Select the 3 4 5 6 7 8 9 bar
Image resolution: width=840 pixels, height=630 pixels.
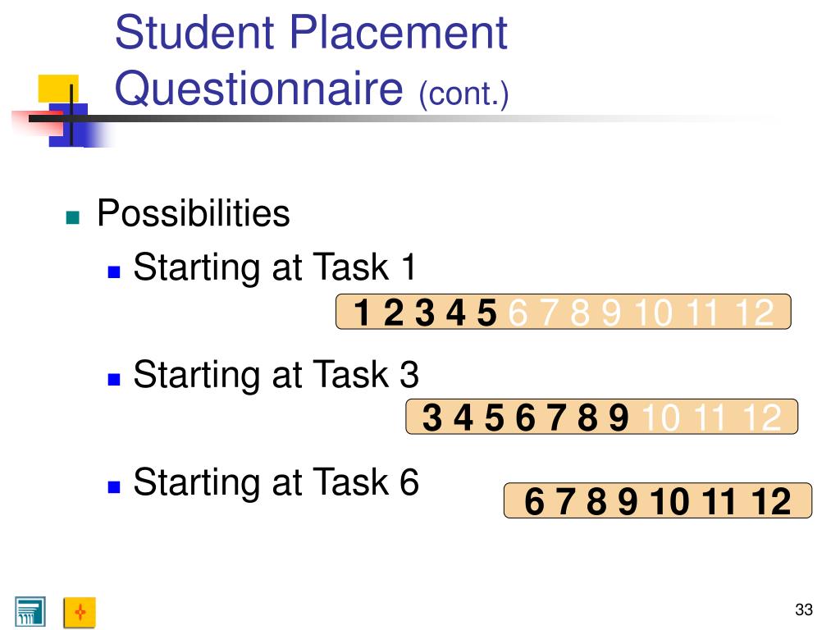pos(601,416)
